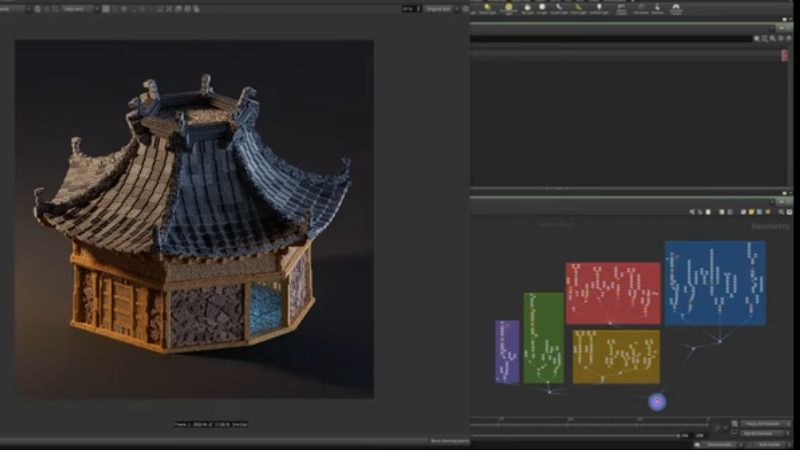Screen dimensions: 800x450
Task: Click the status text at render view bottom right
Action: (448, 440)
